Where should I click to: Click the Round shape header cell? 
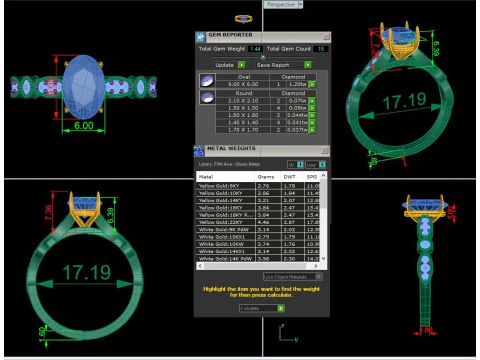click(243, 93)
